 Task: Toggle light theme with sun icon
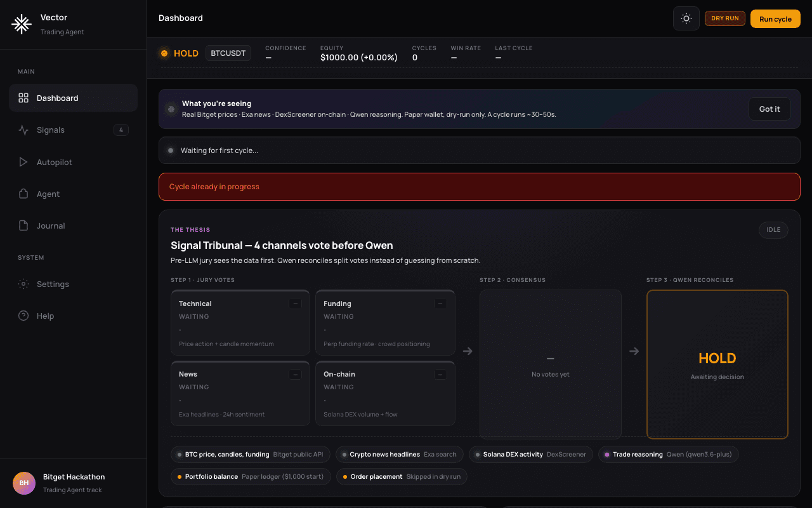(x=686, y=18)
